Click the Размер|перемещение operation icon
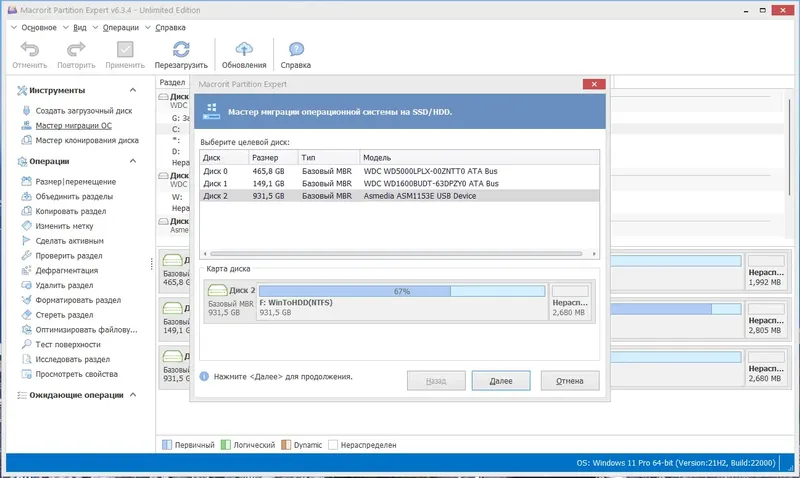Image resolution: width=800 pixels, height=478 pixels. (26, 182)
